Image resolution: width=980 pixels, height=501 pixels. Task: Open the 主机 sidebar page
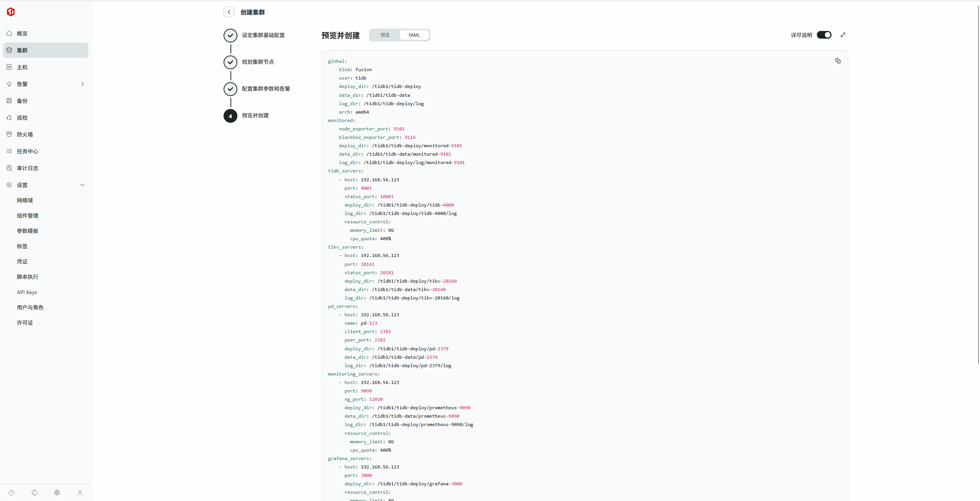pyautogui.click(x=22, y=67)
